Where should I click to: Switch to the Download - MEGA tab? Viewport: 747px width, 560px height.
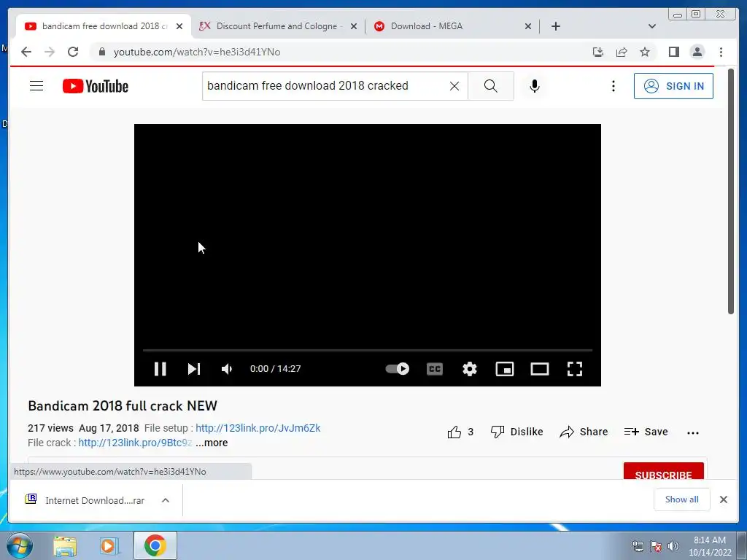(x=426, y=26)
